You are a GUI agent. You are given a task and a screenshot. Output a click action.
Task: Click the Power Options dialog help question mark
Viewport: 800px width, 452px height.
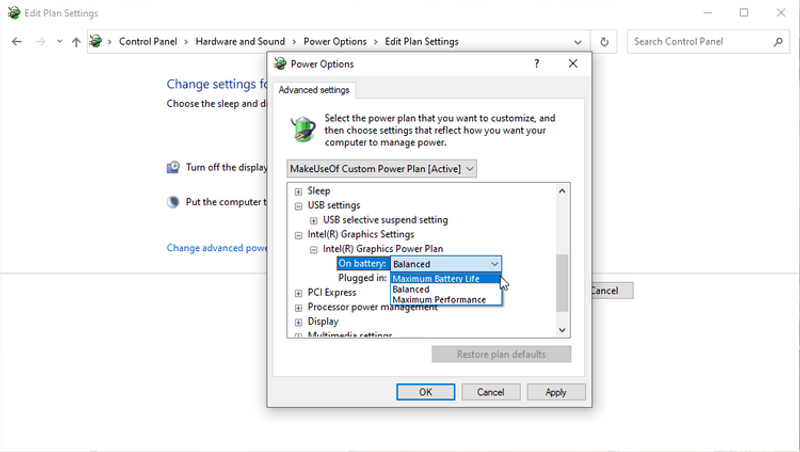tap(537, 64)
